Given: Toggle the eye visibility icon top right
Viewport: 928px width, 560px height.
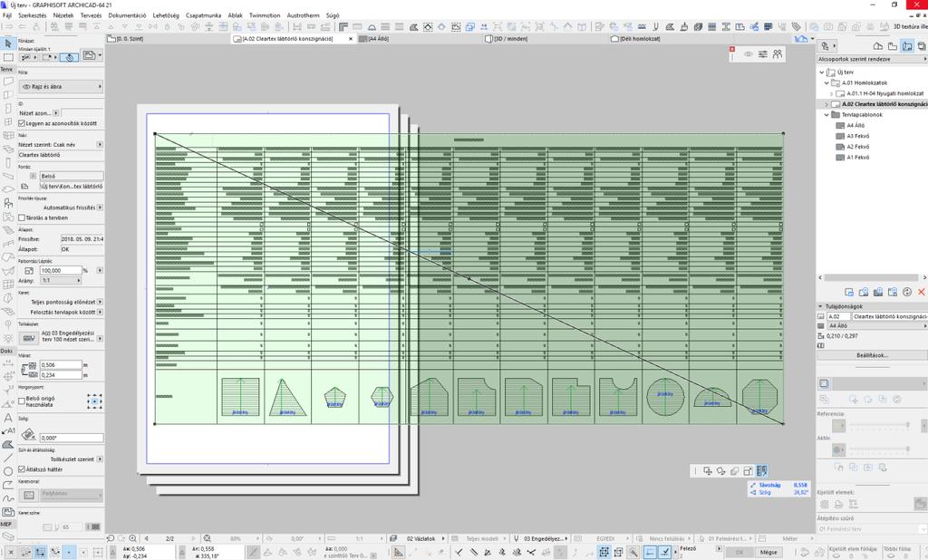Looking at the screenshot, I should [x=748, y=53].
